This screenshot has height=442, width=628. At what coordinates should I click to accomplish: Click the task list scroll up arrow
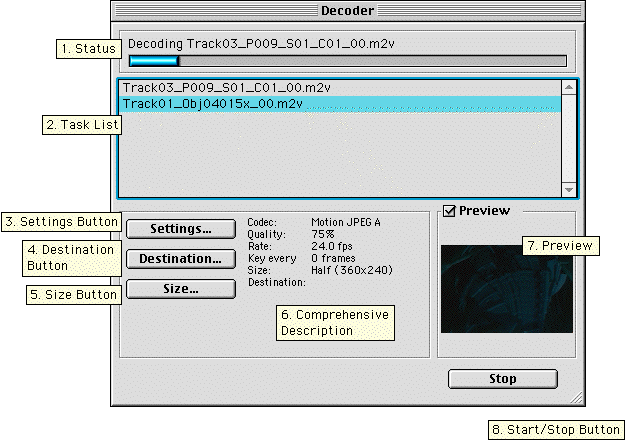coord(569,87)
